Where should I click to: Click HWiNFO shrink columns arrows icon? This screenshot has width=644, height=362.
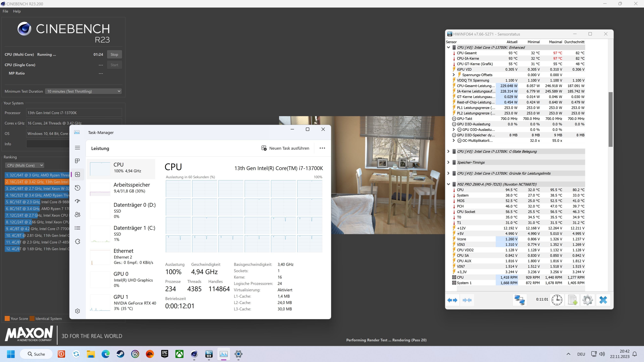467,300
